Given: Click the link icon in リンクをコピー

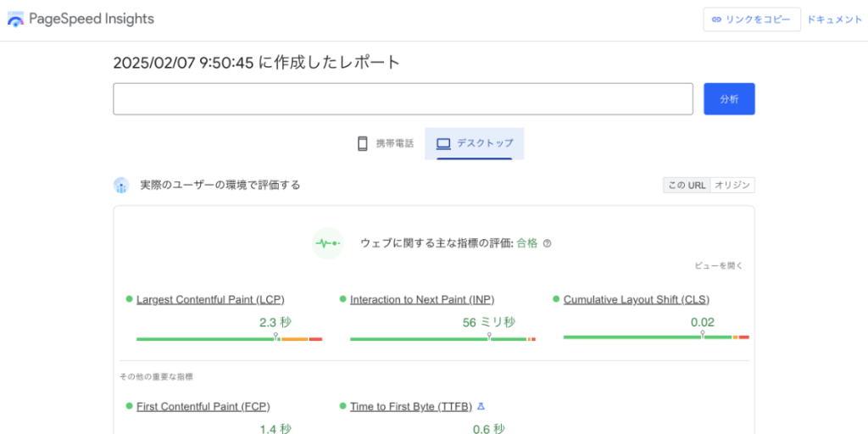Looking at the screenshot, I should pos(716,19).
